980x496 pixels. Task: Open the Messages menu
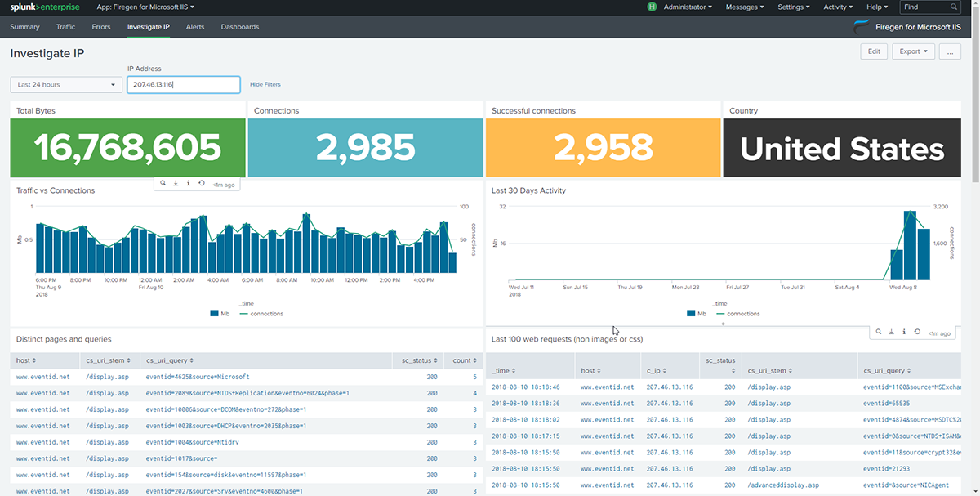coord(745,7)
